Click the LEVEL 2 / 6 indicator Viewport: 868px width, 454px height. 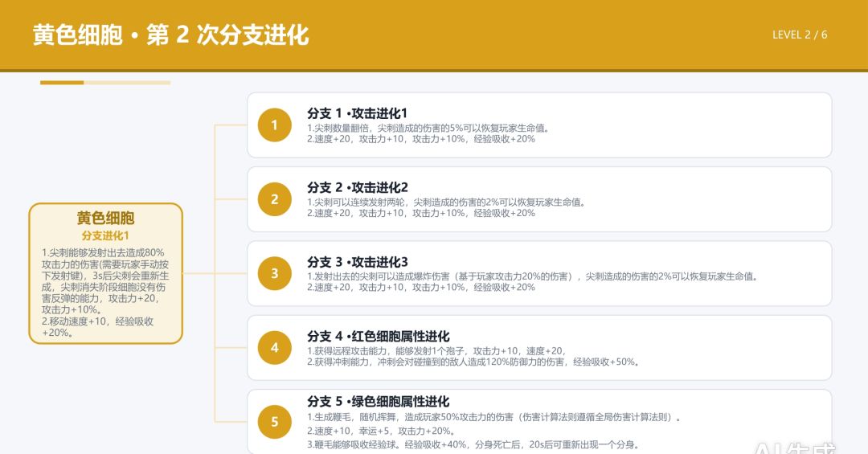click(800, 35)
